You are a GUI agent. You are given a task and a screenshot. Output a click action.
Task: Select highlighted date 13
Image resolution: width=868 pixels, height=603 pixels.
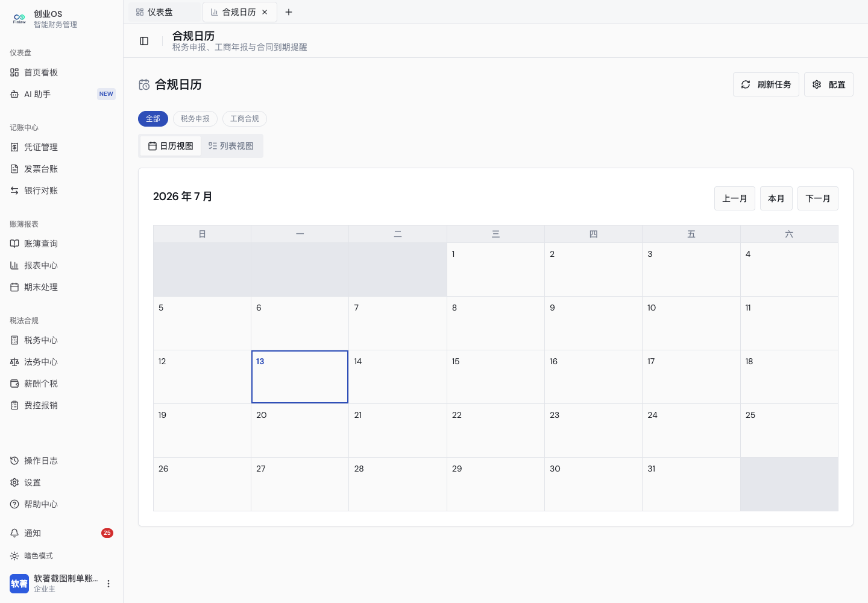(x=300, y=377)
